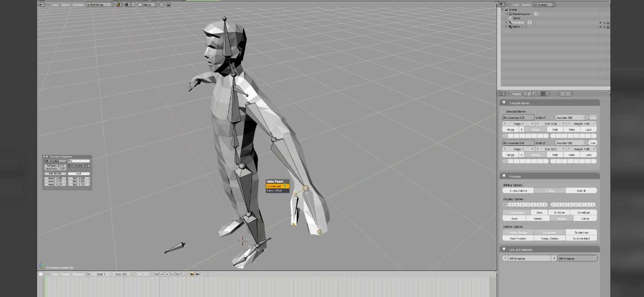Toggle the audio speaker icon in timeline

[x=207, y=274]
